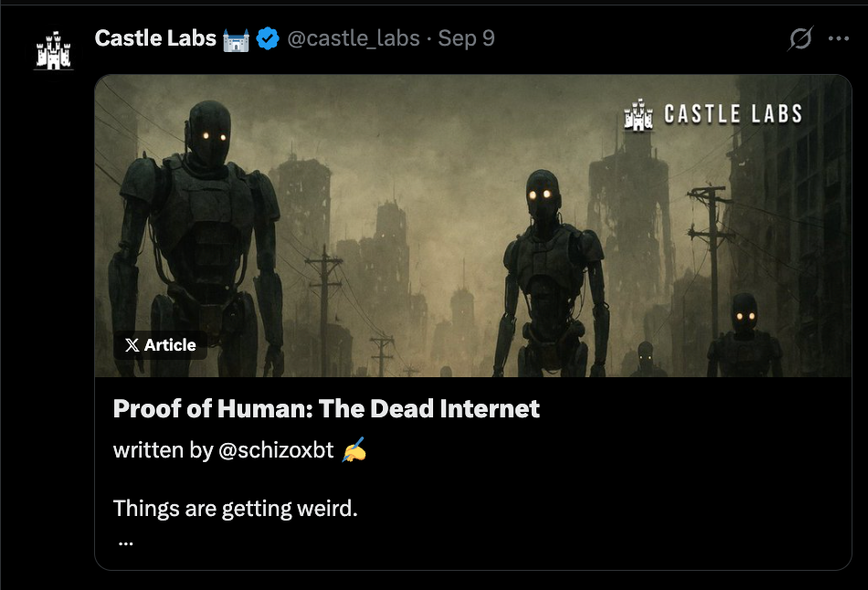868x590 pixels.
Task: Open the three-dot more options menu
Action: pyautogui.click(x=839, y=38)
